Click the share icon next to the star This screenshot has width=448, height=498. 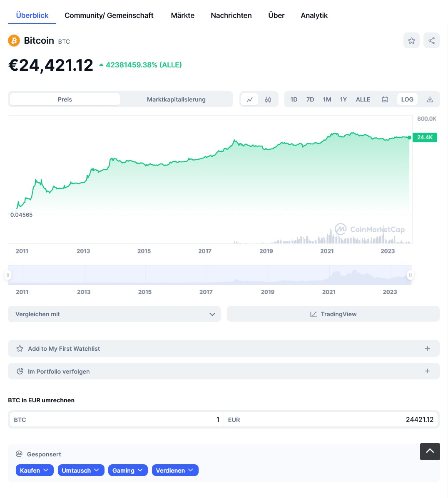[x=431, y=41]
